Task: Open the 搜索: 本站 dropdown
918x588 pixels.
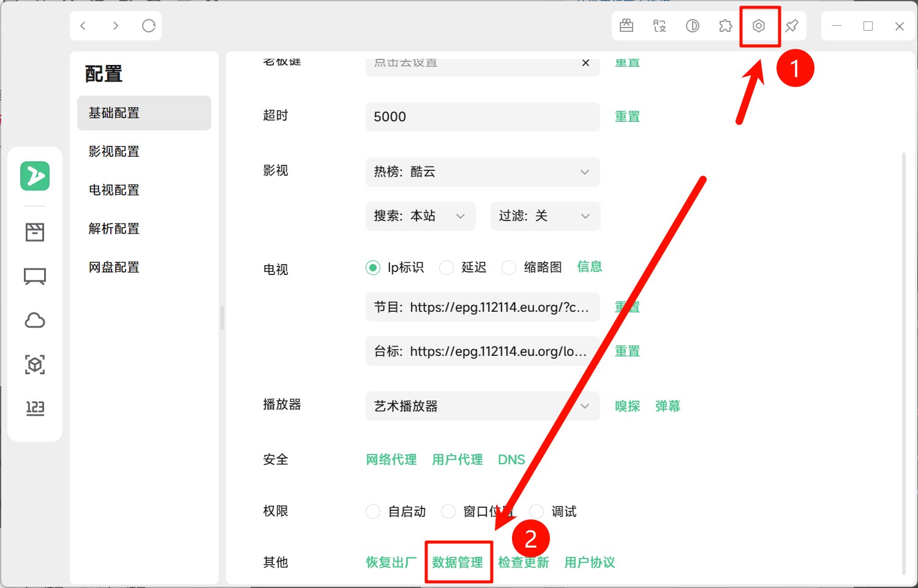Action: point(420,216)
